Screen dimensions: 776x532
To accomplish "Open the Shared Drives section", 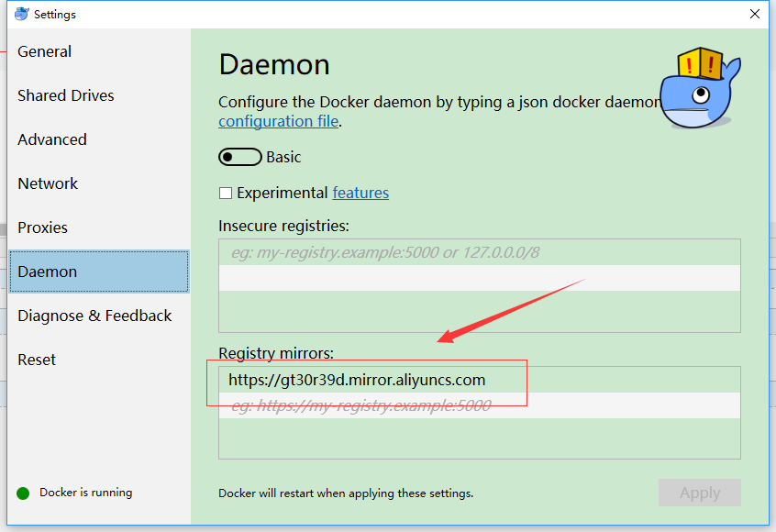I will (x=66, y=95).
